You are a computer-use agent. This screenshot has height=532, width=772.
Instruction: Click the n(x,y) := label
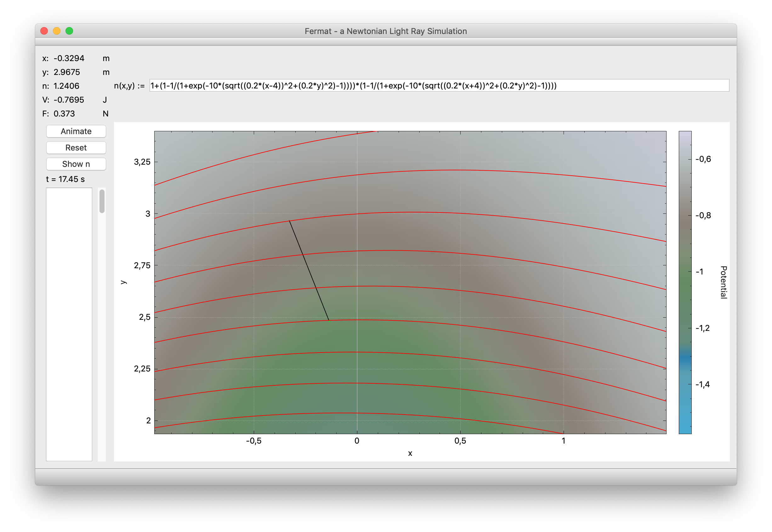(129, 86)
